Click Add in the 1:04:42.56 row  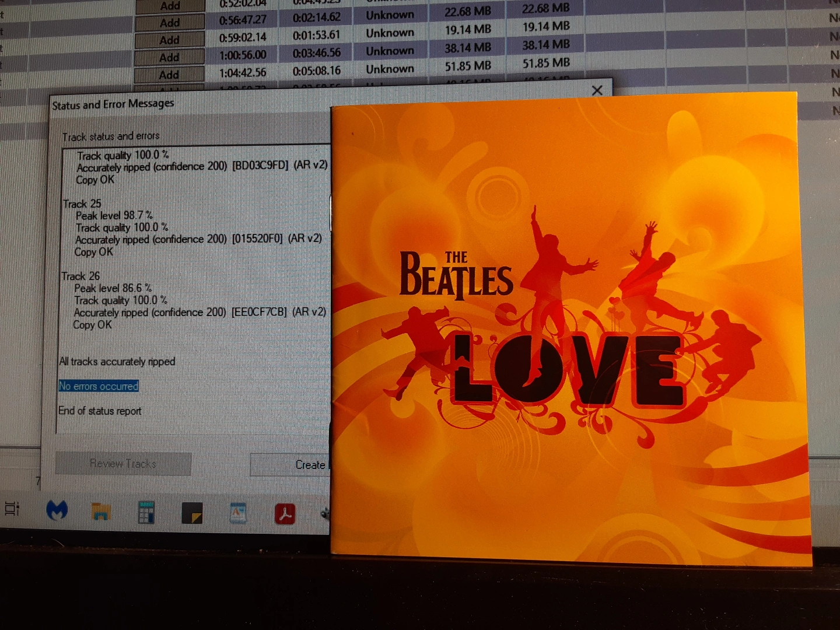(169, 75)
